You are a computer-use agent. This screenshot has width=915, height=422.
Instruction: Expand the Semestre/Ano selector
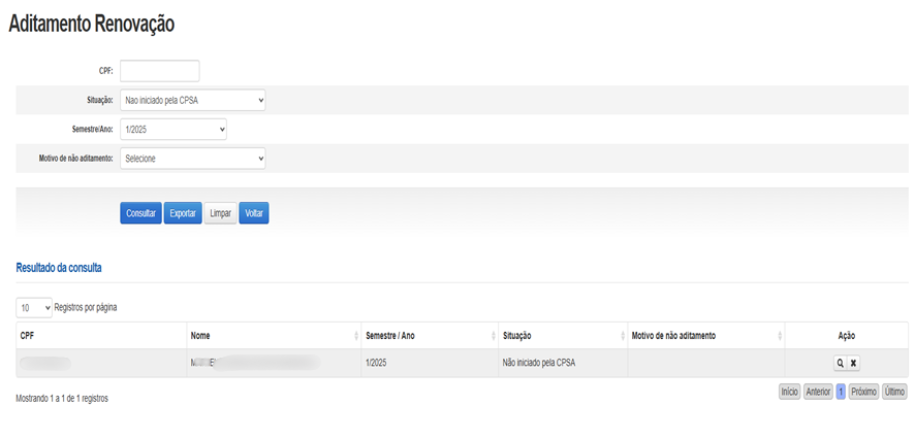coord(174,129)
